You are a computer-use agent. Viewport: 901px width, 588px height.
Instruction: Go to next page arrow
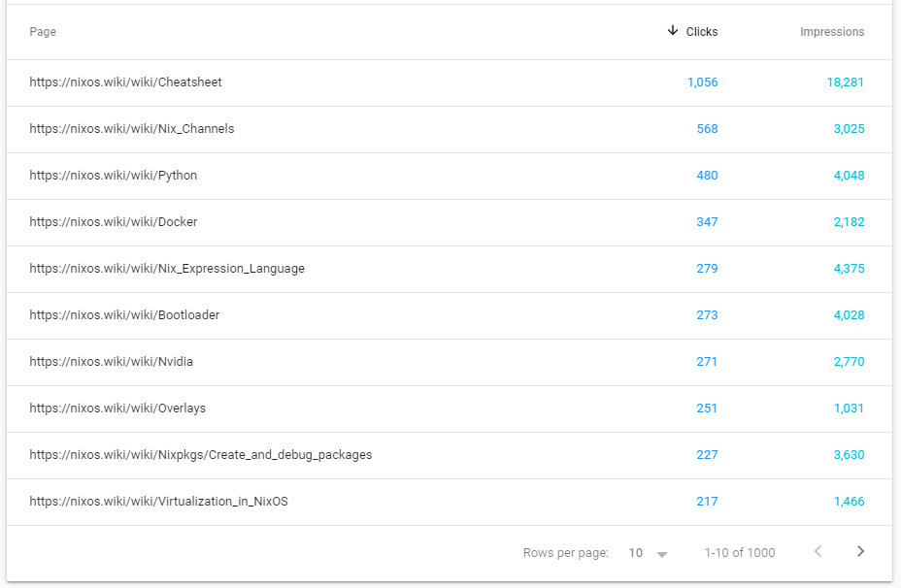coord(860,552)
